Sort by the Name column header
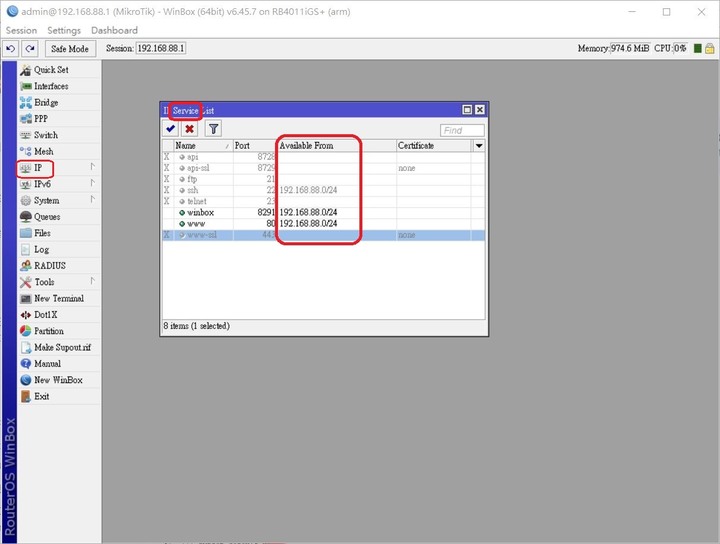 pyautogui.click(x=203, y=146)
